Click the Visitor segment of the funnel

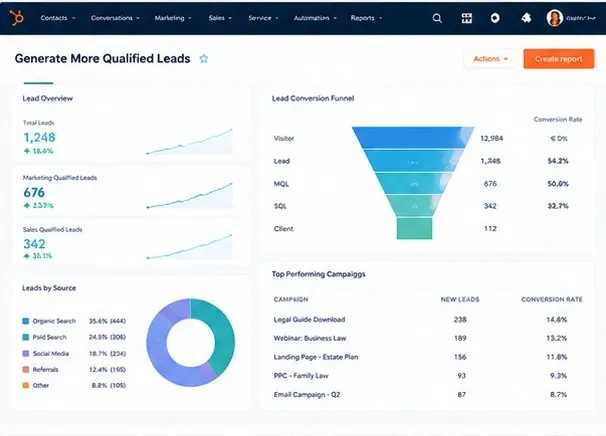pos(413,137)
